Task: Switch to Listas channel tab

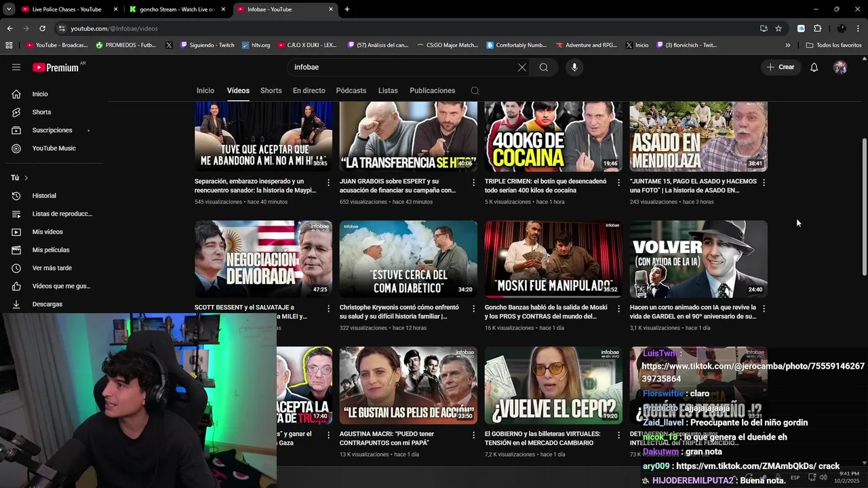Action: pyautogui.click(x=388, y=91)
